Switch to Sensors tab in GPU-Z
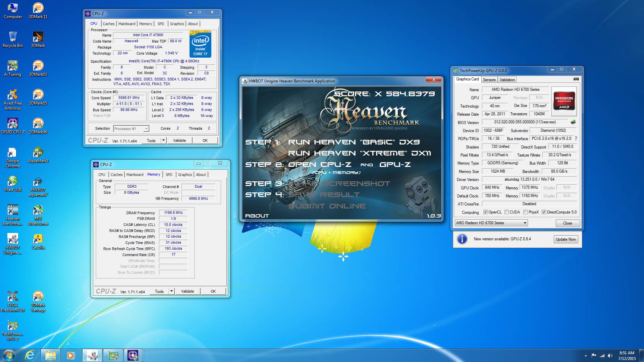The width and height of the screenshot is (644, 362). (x=489, y=80)
